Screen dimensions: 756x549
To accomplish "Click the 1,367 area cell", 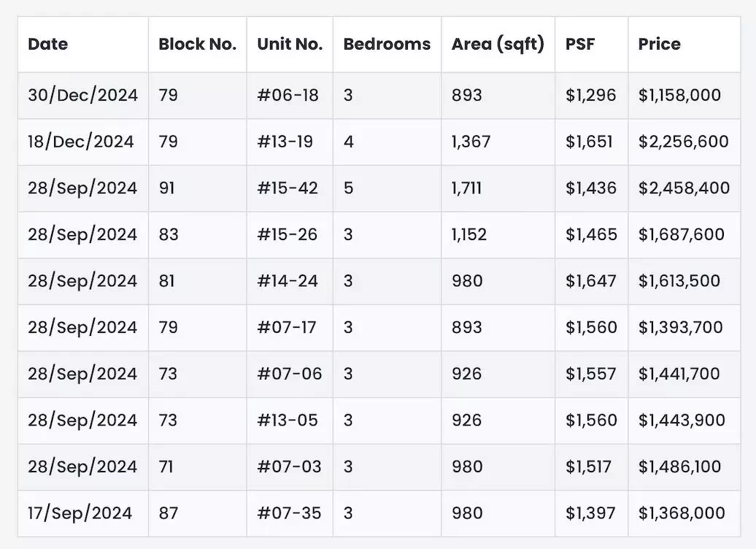I will pos(498,142).
